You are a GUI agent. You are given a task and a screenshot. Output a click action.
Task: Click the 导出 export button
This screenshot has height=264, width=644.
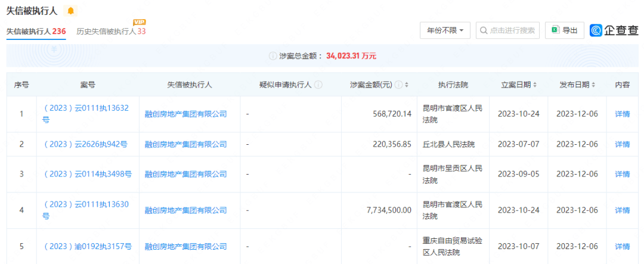[565, 30]
